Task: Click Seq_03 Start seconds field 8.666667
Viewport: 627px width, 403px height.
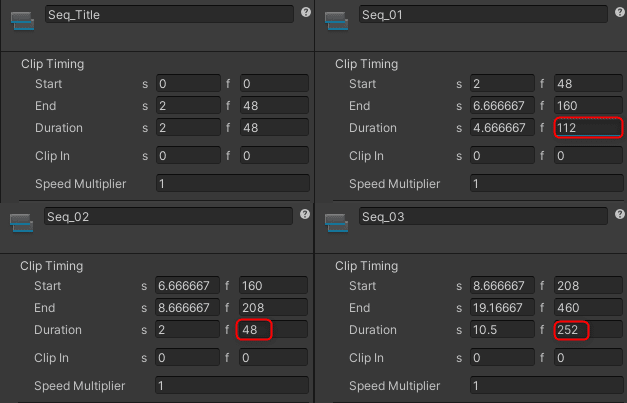Action: coord(502,285)
